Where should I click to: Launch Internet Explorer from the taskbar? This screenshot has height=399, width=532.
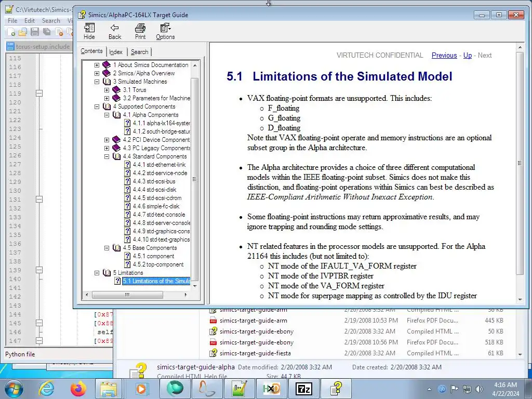click(46, 389)
